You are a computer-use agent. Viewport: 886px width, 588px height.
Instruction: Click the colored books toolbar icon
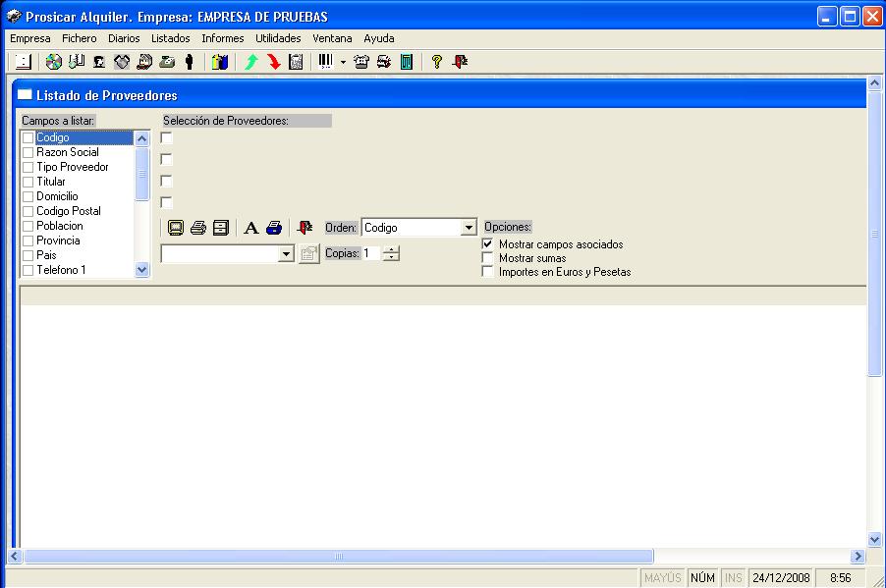point(220,62)
